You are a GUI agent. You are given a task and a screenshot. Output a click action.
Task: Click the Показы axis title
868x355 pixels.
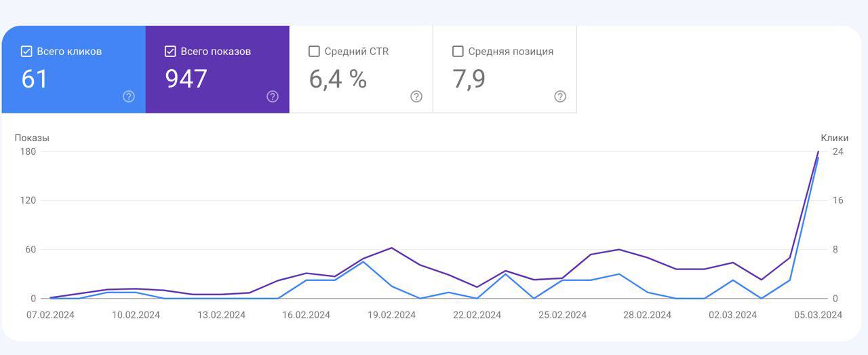coord(32,138)
